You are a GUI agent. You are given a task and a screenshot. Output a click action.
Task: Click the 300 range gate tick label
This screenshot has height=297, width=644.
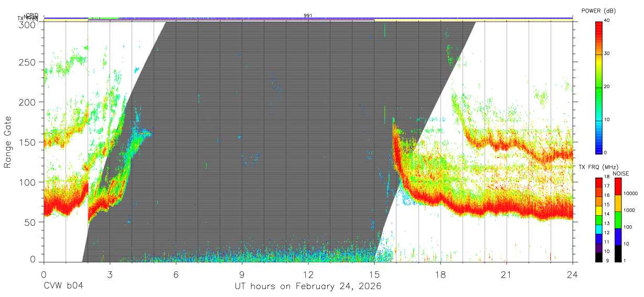click(27, 24)
